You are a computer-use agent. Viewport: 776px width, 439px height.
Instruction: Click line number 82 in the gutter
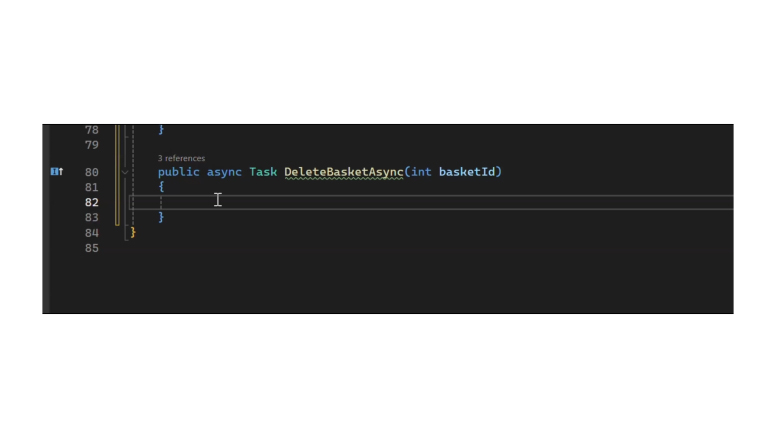tap(92, 202)
